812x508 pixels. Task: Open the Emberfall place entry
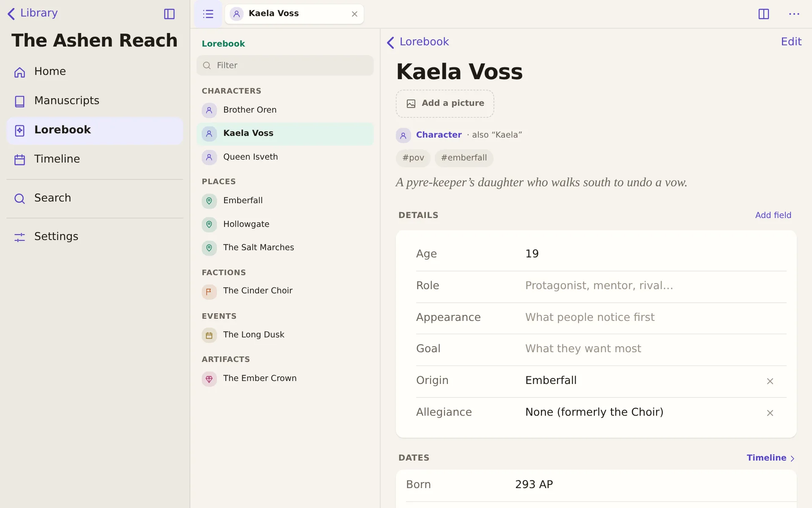(285, 201)
